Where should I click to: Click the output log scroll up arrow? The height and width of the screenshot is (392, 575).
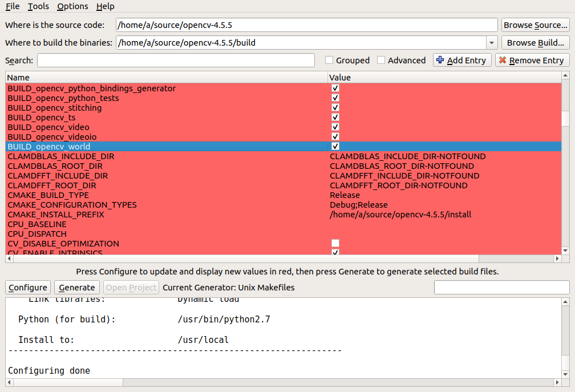(x=565, y=302)
